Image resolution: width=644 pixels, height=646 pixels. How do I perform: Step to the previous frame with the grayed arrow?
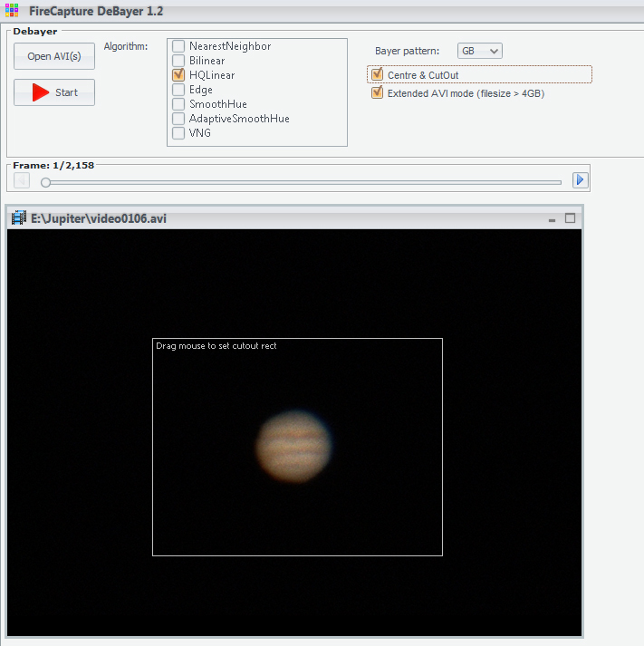22,180
